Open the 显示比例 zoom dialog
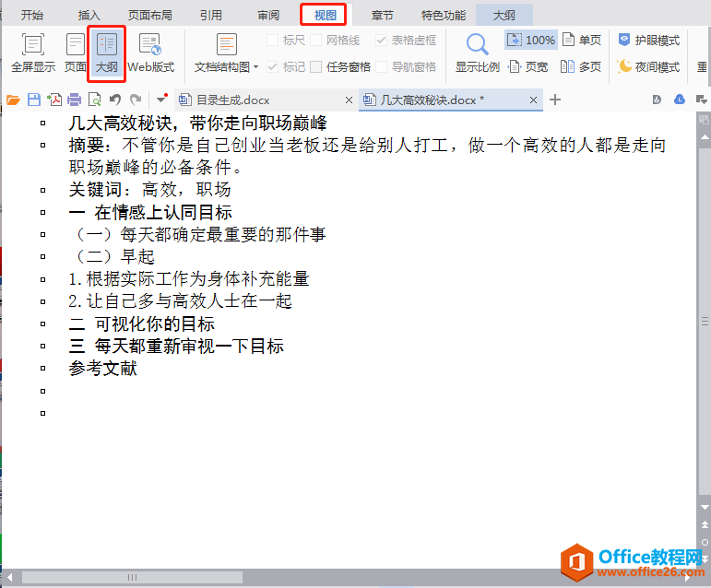The width and height of the screenshot is (711, 588). (x=477, y=53)
